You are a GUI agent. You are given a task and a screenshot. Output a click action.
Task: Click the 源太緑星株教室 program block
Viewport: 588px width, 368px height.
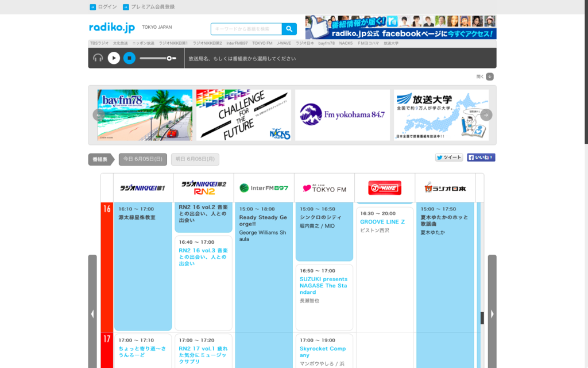pos(143,267)
